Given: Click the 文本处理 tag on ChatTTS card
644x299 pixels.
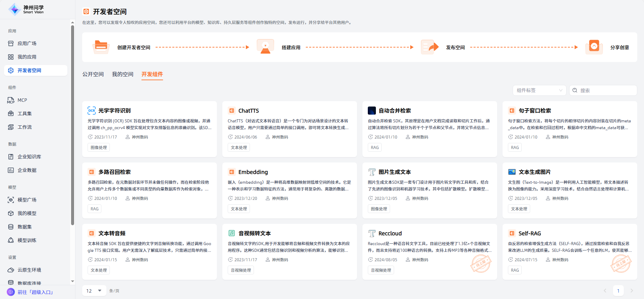Looking at the screenshot, I should pos(239,147).
